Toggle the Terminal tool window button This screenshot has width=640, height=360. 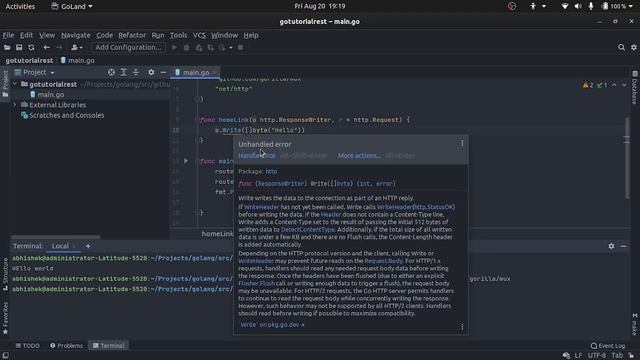109,346
